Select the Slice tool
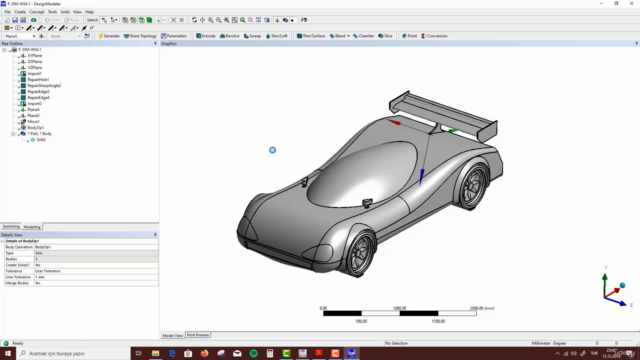640x360 pixels. click(385, 36)
